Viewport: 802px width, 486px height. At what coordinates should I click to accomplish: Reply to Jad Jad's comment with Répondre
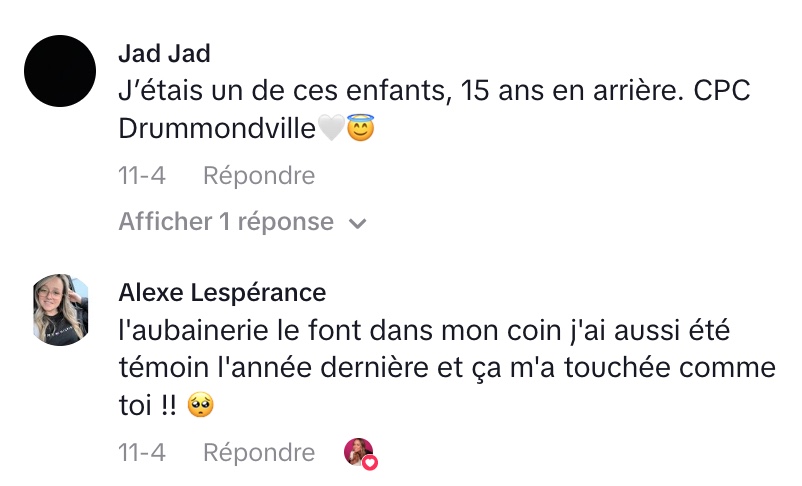pos(259,176)
